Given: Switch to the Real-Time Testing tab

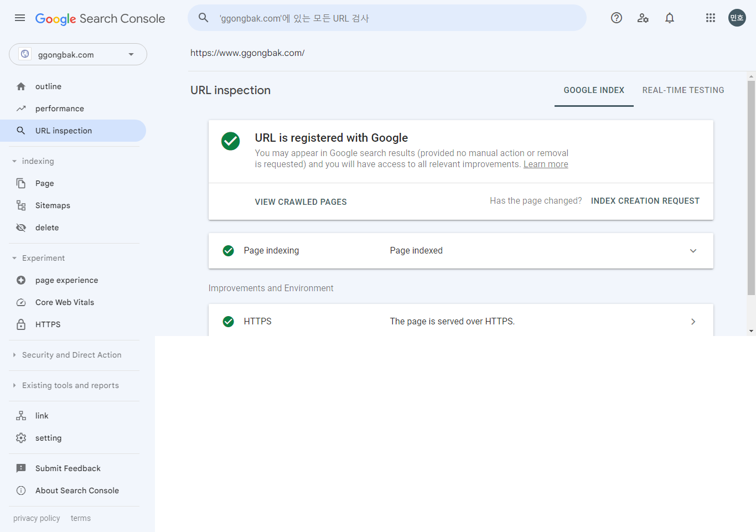Looking at the screenshot, I should [x=683, y=90].
